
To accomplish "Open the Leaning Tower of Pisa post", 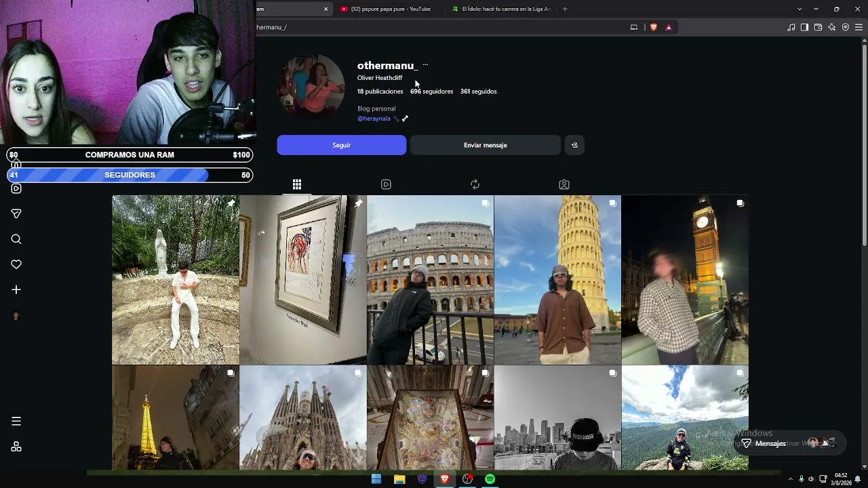I will [x=558, y=280].
